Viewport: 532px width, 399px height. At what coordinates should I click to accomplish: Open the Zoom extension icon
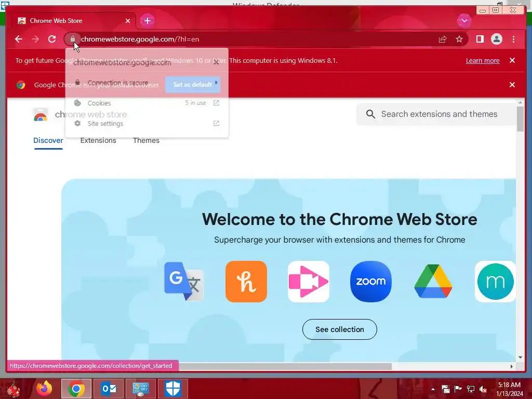(371, 281)
